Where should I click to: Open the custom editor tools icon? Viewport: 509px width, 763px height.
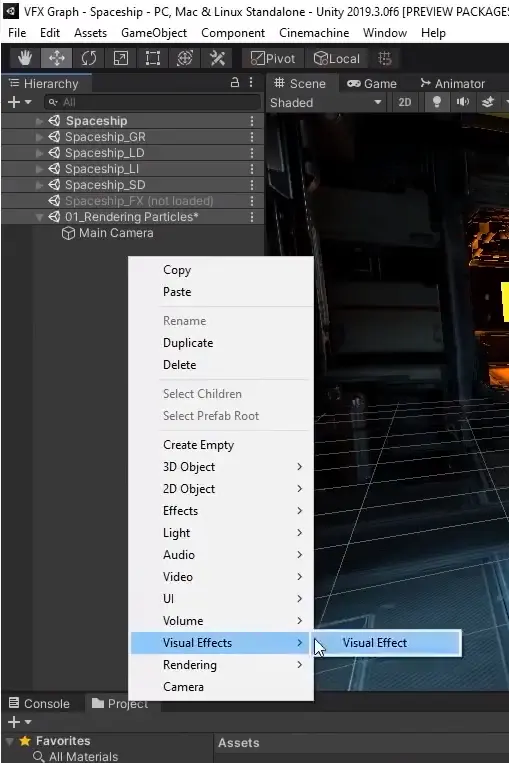click(217, 58)
